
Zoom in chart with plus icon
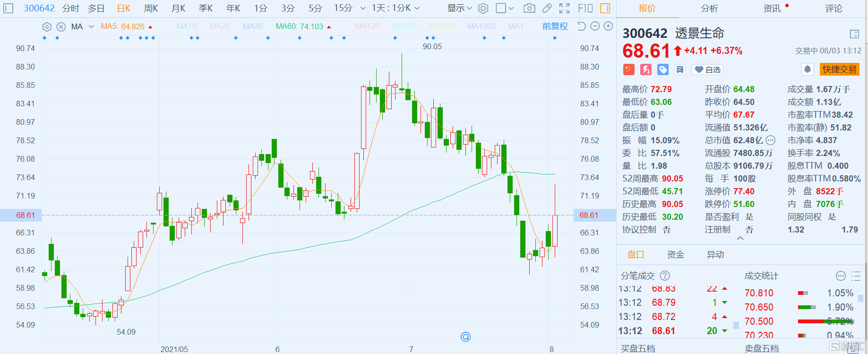point(609,26)
